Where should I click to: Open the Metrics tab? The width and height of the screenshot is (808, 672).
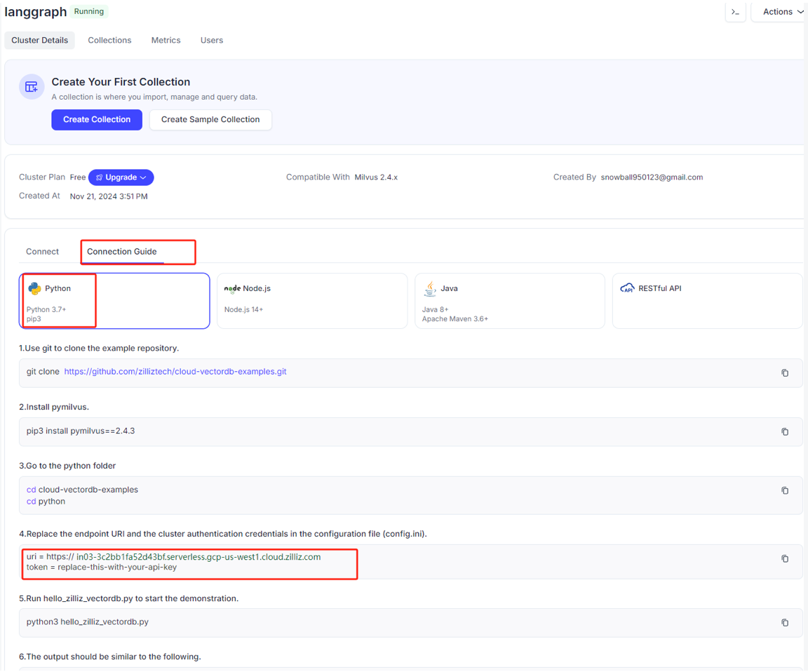tap(166, 40)
